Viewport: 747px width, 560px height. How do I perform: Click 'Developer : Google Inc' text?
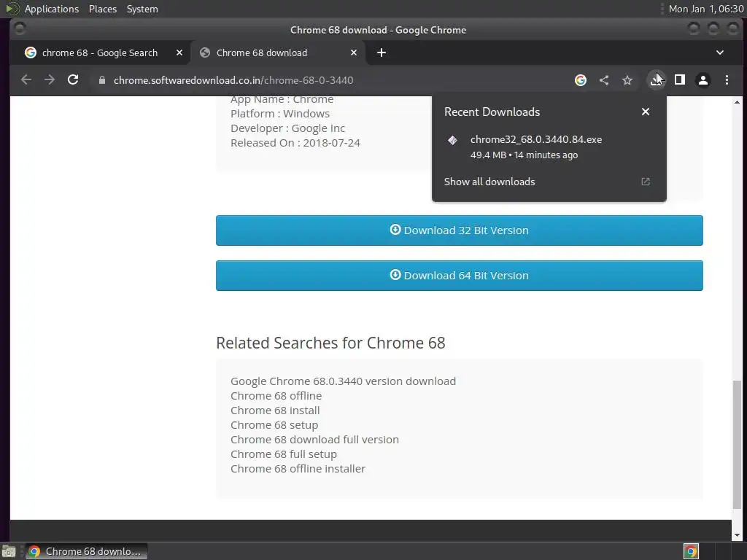[287, 128]
